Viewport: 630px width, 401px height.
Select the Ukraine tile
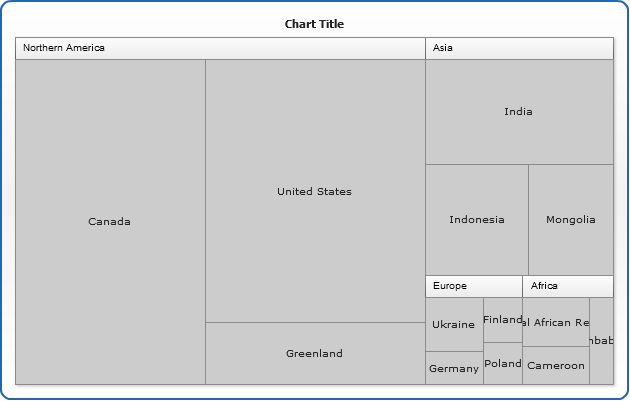[x=454, y=324]
